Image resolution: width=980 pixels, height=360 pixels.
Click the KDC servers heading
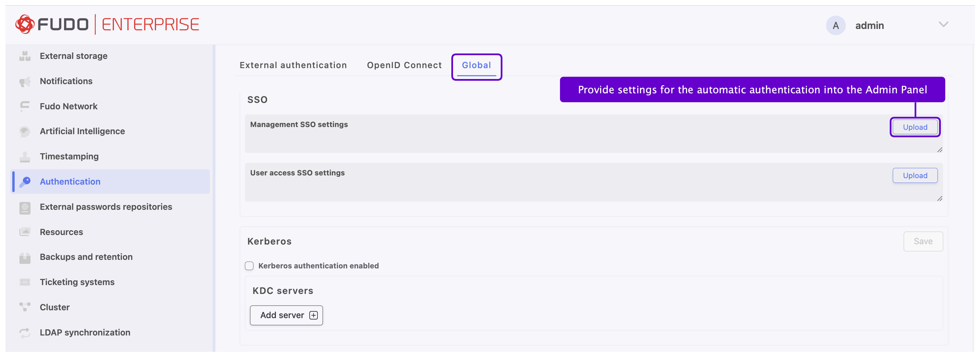(283, 291)
